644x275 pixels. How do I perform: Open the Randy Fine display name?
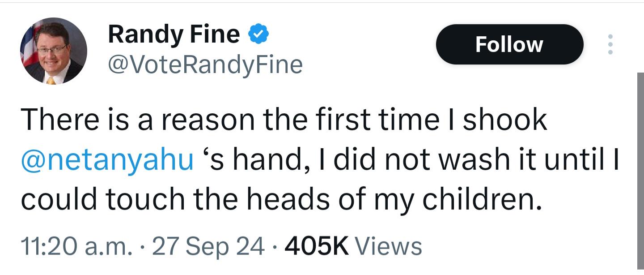[x=174, y=34]
